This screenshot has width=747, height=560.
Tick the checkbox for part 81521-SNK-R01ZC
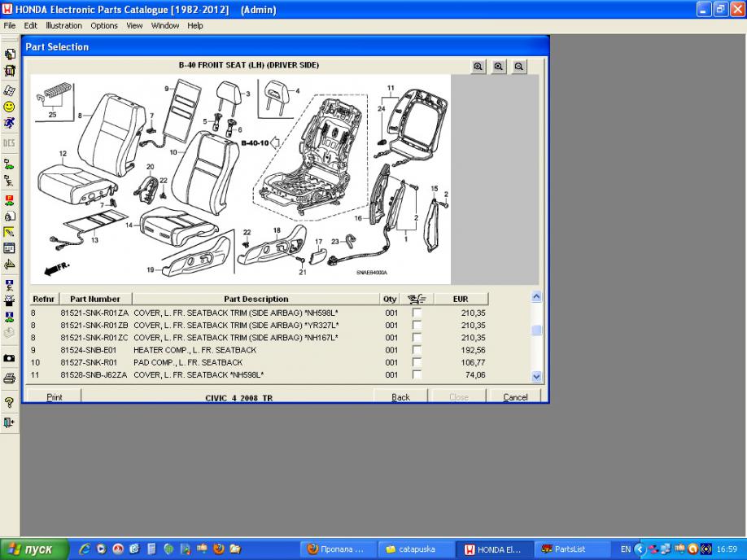click(x=417, y=338)
